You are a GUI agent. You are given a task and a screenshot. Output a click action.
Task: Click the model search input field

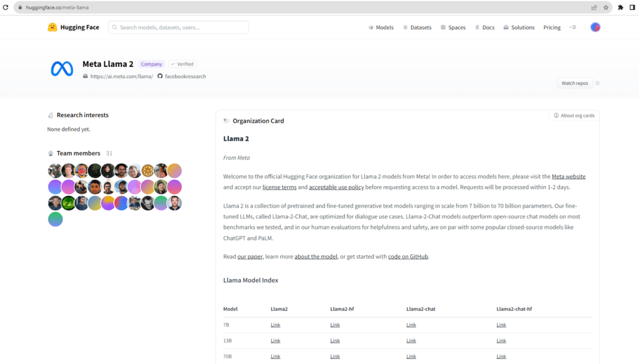[x=178, y=27]
